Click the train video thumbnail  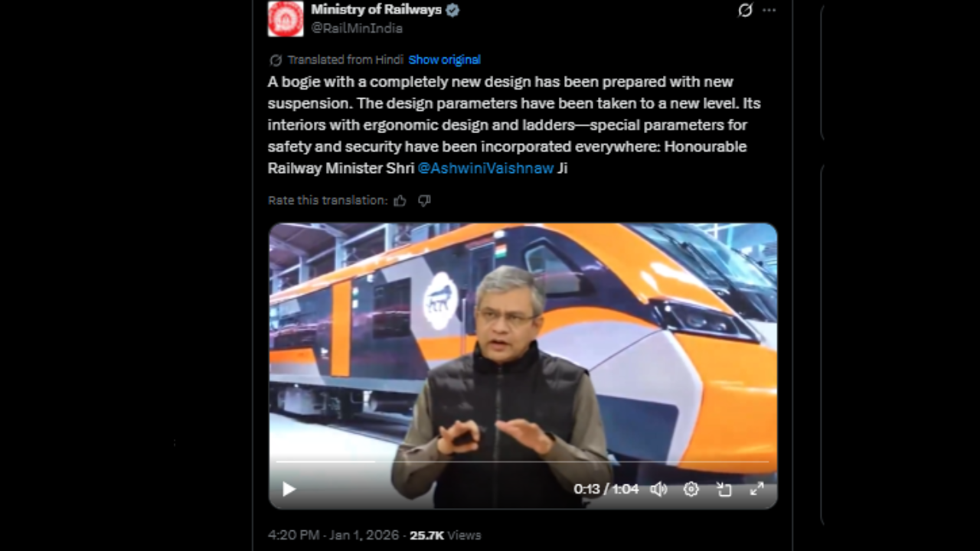pyautogui.click(x=523, y=366)
